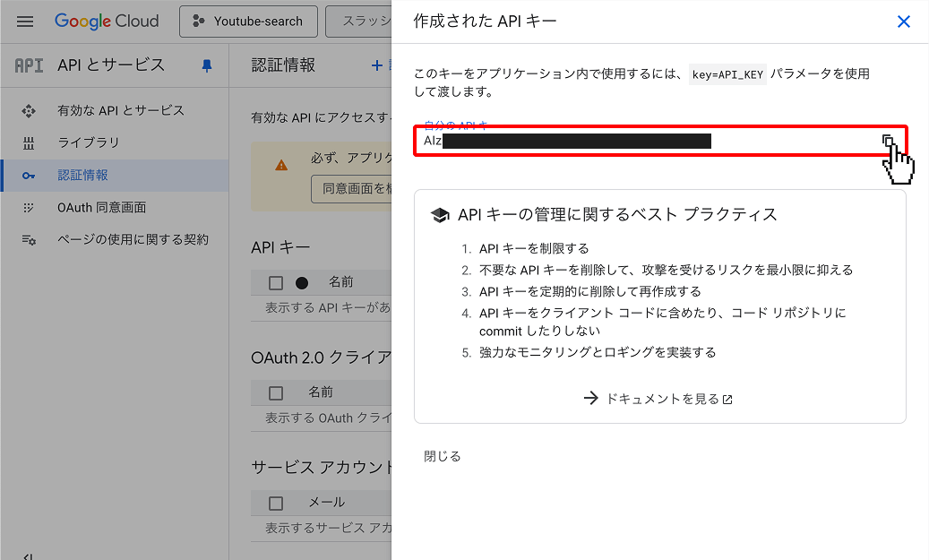This screenshot has height=560, width=929.
Task: Click the 同意画面 configure button
Action: (x=351, y=189)
